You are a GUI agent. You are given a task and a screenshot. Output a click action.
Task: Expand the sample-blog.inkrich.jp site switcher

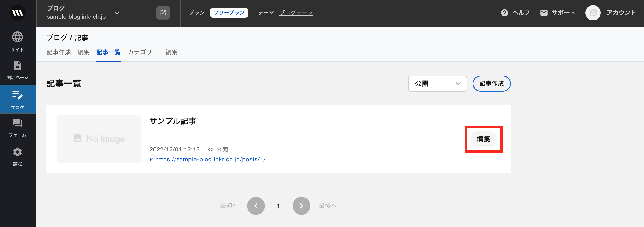(117, 13)
